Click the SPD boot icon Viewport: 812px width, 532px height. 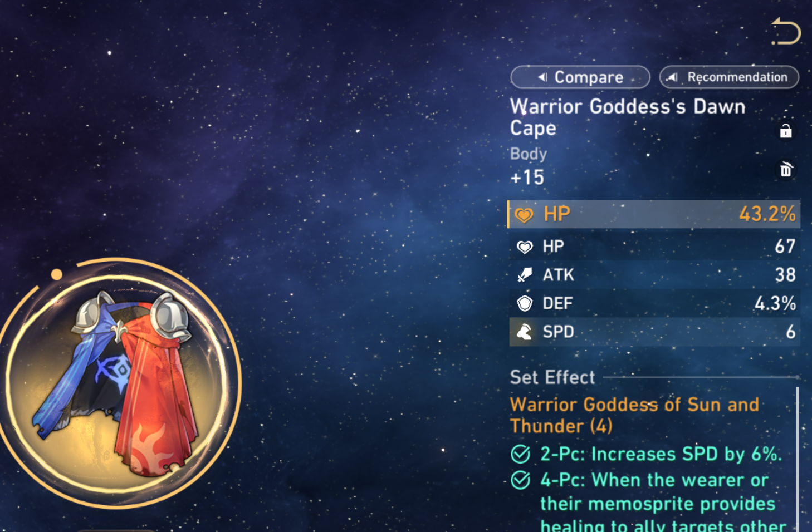click(525, 332)
